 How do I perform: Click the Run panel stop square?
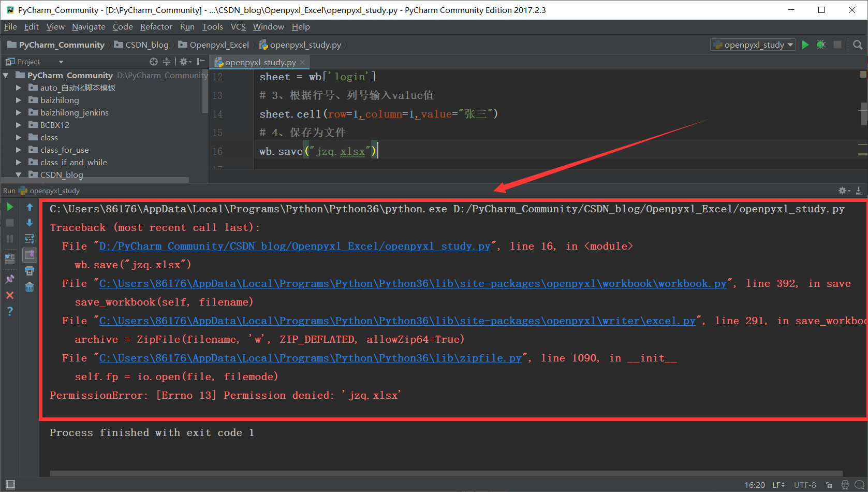pyautogui.click(x=10, y=223)
